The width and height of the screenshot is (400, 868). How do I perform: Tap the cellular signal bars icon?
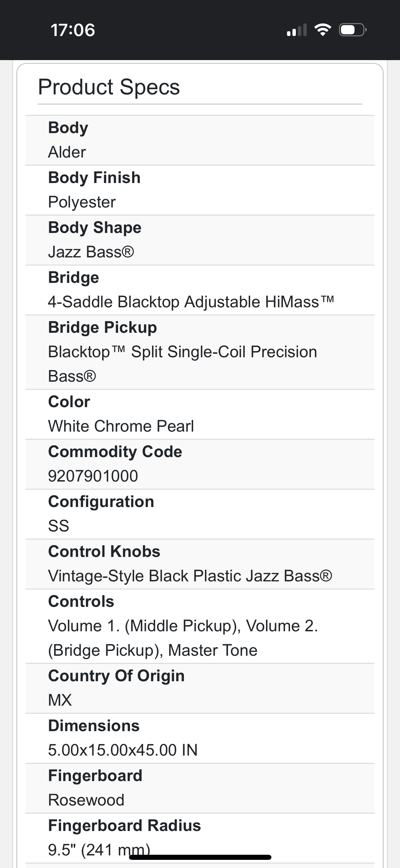297,30
